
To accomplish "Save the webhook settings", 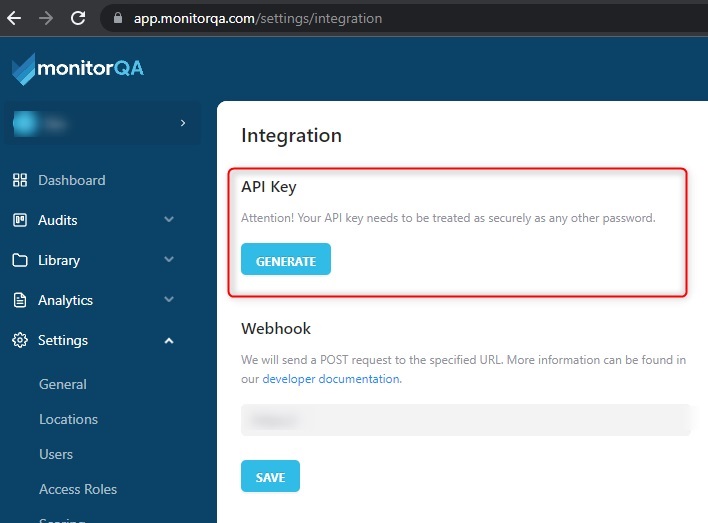I will click(x=270, y=476).
